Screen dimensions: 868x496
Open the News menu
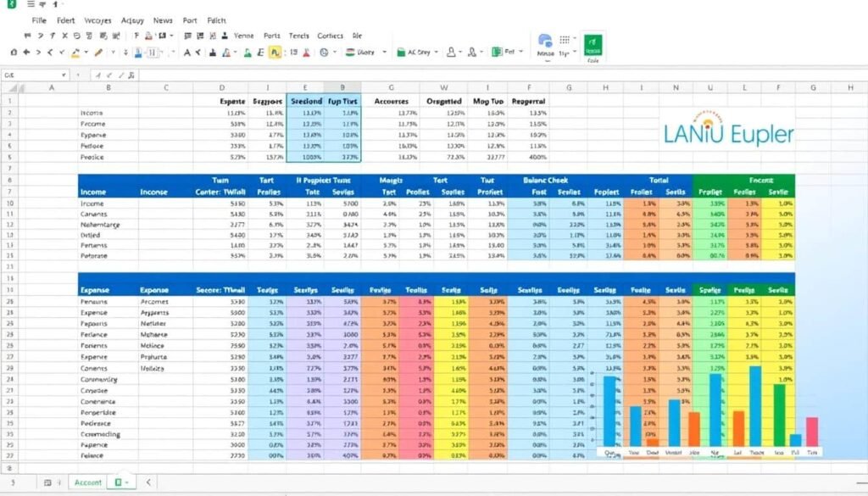click(x=163, y=20)
